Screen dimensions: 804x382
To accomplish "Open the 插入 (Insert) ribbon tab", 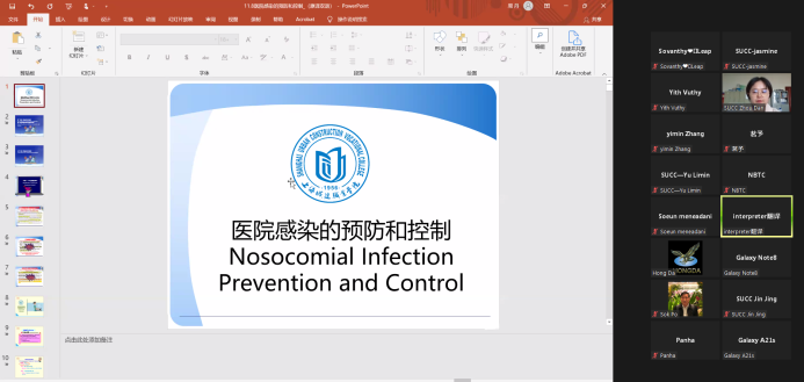I will [61, 19].
